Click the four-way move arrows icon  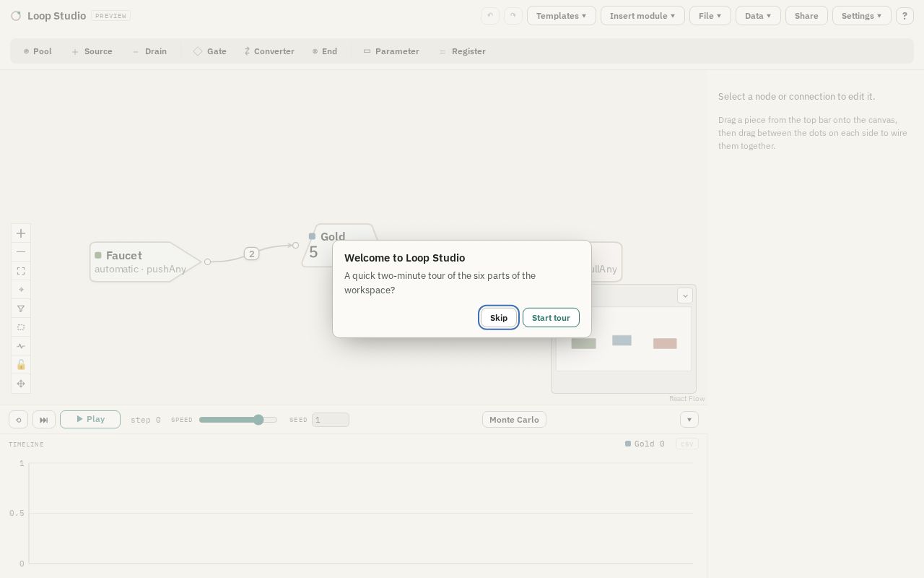21,384
